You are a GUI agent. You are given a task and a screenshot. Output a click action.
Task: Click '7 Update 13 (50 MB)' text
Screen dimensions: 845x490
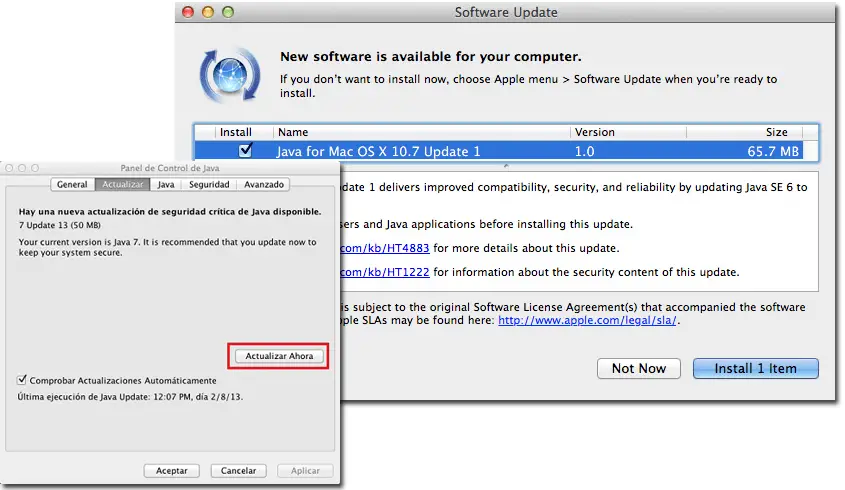[60, 225]
